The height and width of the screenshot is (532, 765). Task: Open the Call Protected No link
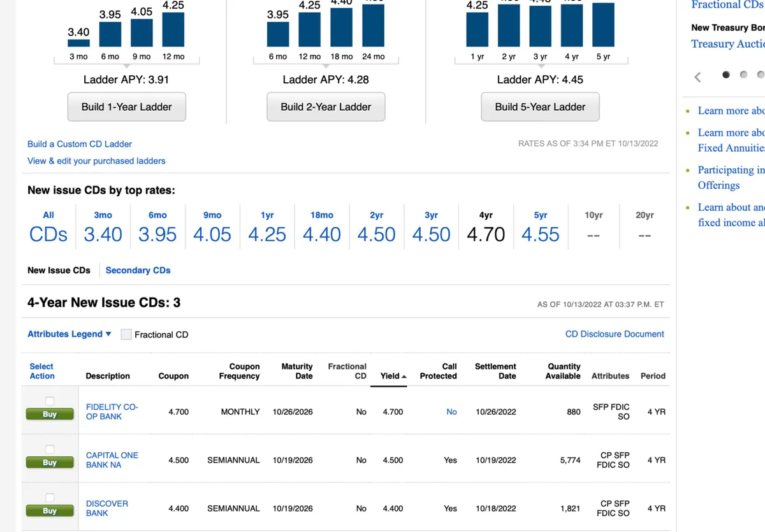coord(451,412)
